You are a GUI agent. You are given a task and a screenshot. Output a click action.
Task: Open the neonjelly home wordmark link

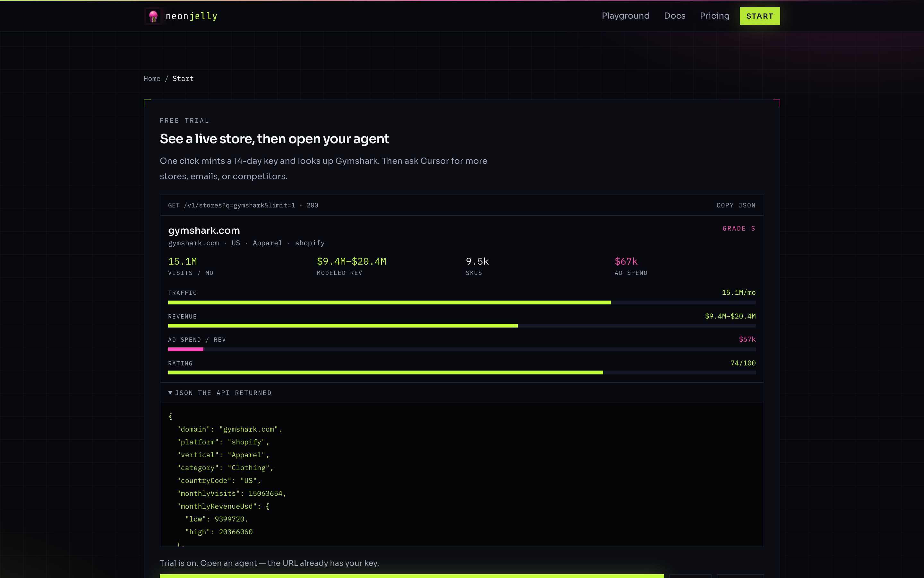click(x=191, y=16)
